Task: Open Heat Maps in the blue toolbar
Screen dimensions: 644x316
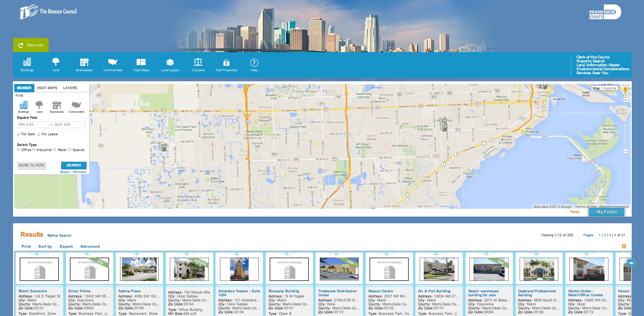Action: [141, 65]
